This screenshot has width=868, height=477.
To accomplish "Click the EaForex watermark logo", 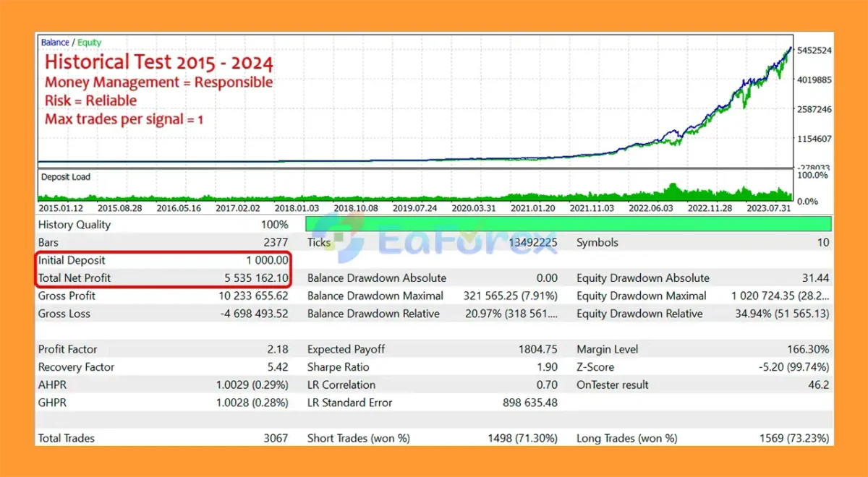I will (x=434, y=232).
